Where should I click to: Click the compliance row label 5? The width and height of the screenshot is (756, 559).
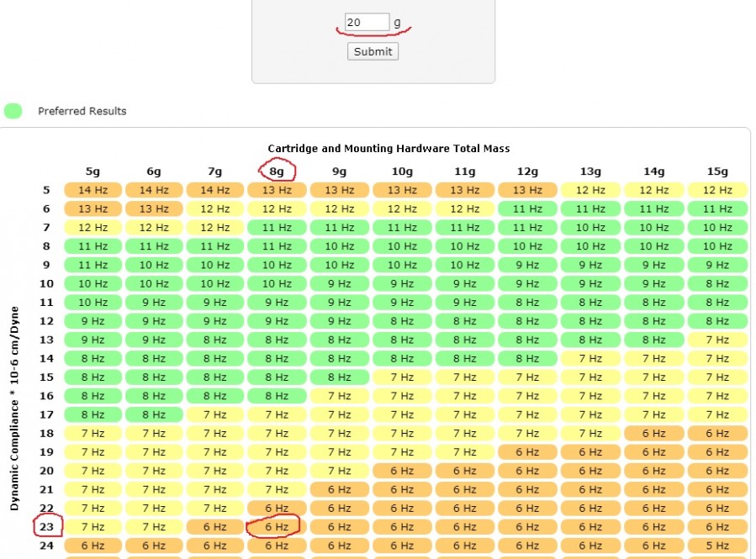[x=47, y=190]
